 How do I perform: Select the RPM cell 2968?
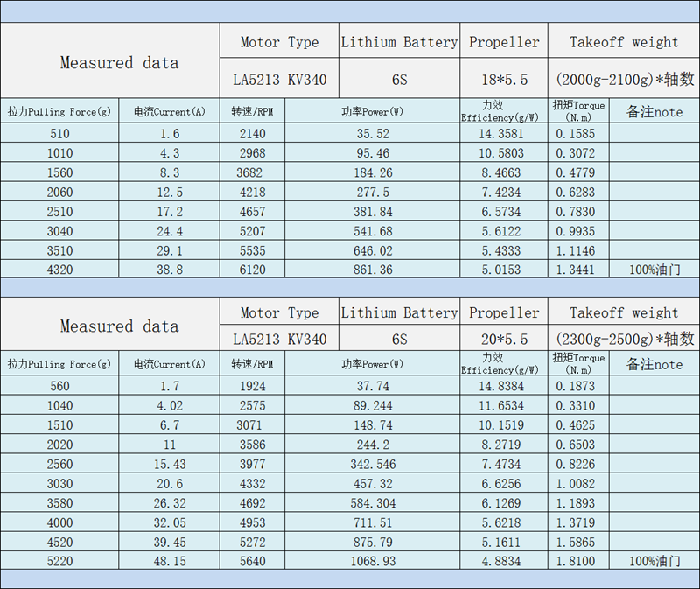pyautogui.click(x=252, y=153)
